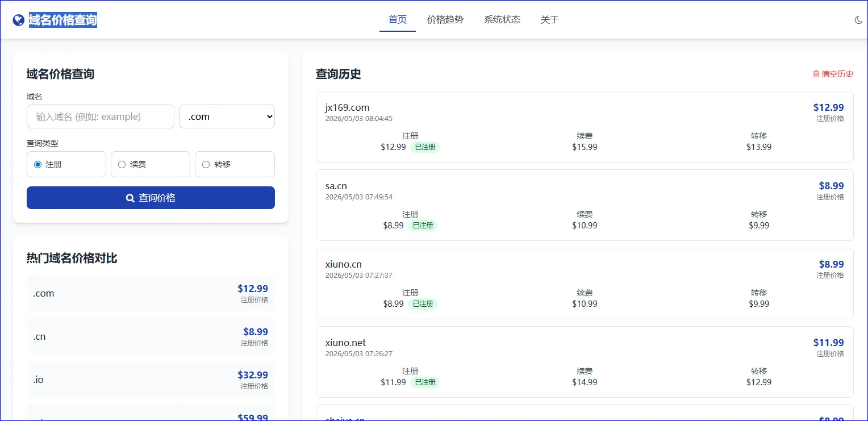Open xiuno.cn history entry
The height and width of the screenshot is (421, 868).
(x=585, y=284)
